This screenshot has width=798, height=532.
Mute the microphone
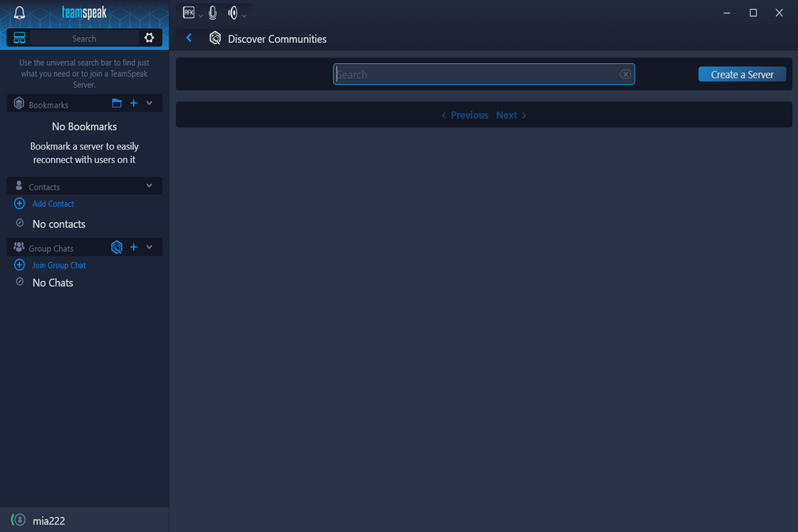[213, 13]
